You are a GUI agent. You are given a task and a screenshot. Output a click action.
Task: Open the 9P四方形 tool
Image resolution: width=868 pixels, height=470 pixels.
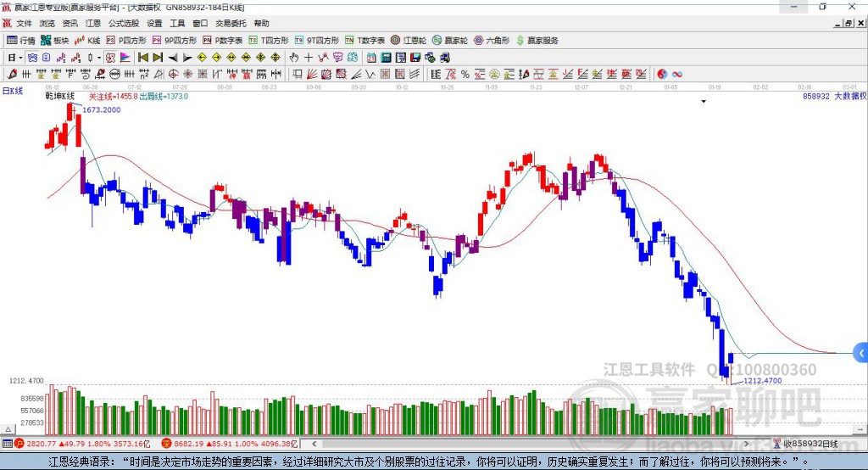[175, 41]
